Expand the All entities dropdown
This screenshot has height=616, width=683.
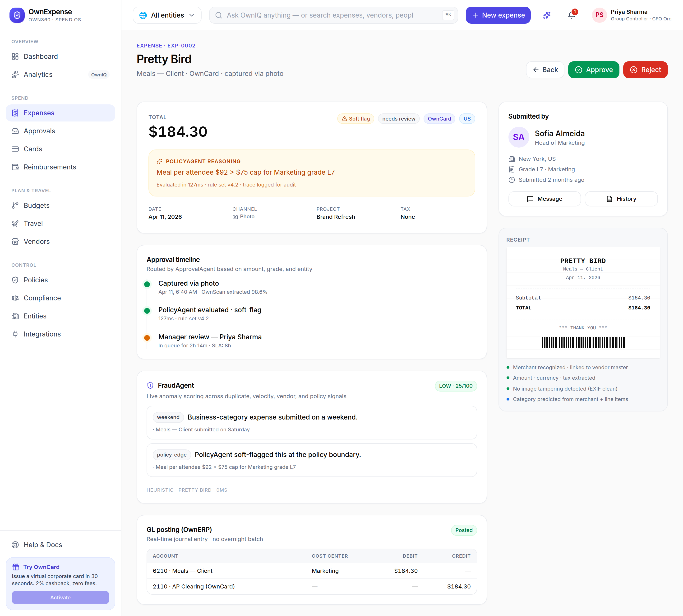tap(167, 15)
